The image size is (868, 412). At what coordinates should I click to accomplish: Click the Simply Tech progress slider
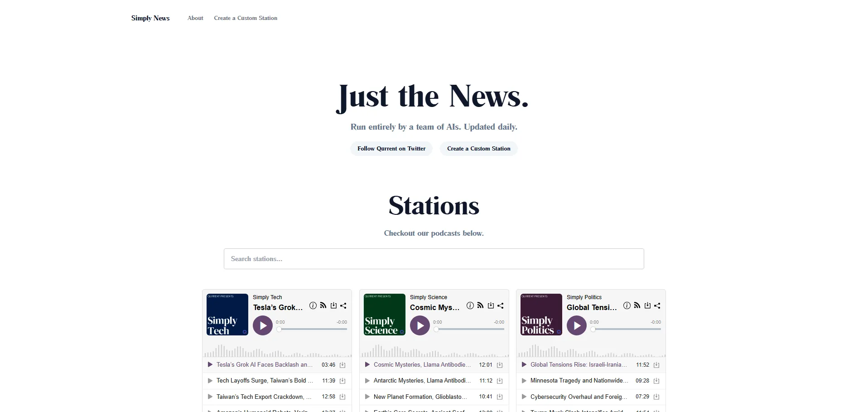pyautogui.click(x=313, y=329)
